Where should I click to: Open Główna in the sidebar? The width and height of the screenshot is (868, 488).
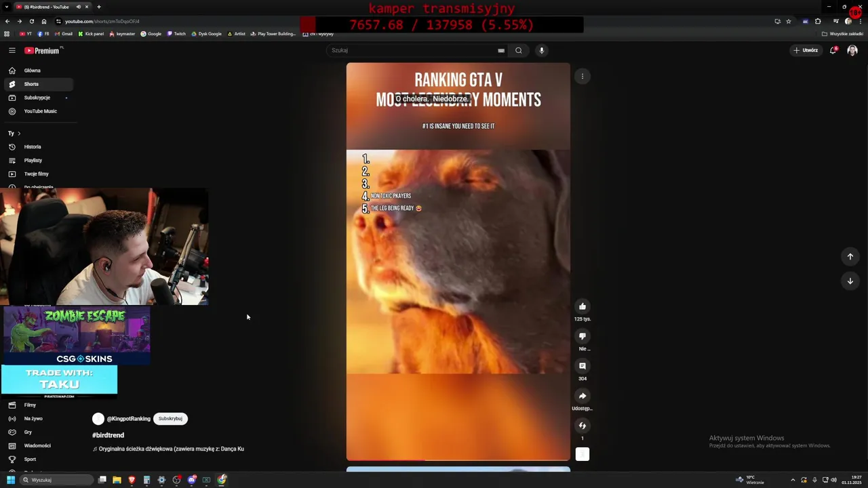38,70
